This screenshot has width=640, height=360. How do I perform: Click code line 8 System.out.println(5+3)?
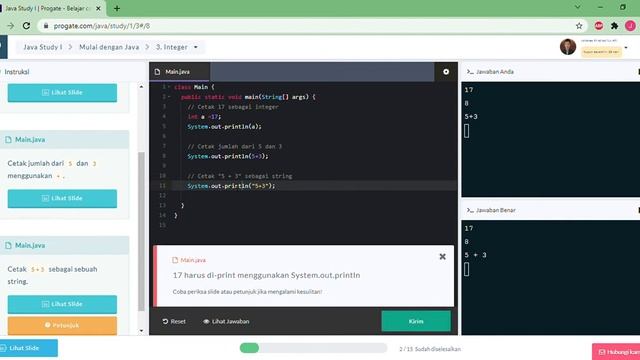pyautogui.click(x=228, y=156)
